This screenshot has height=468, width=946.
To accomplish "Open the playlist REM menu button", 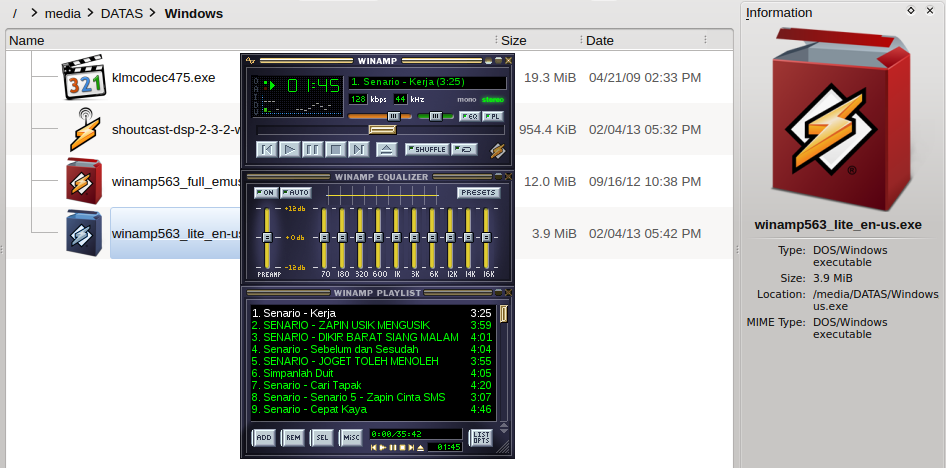I will click(293, 438).
